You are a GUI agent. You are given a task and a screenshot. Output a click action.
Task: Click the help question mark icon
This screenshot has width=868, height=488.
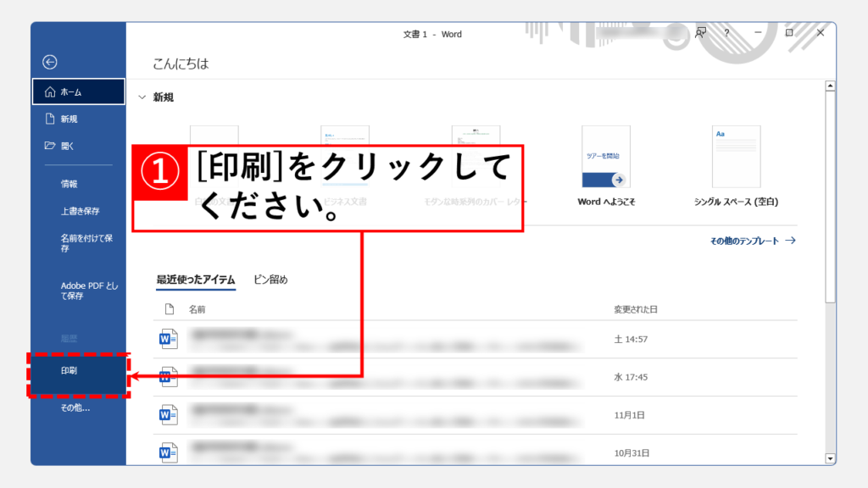pyautogui.click(x=726, y=33)
